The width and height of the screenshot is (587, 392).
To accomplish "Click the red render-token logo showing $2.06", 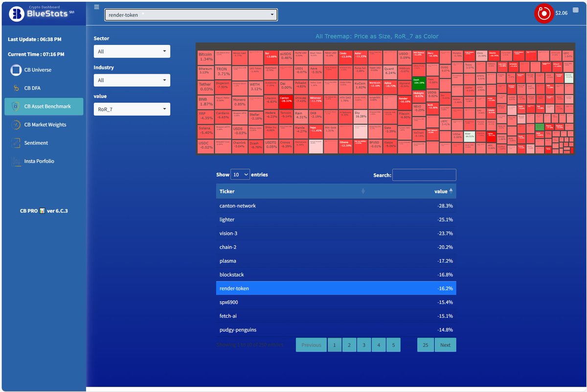I will pos(544,13).
